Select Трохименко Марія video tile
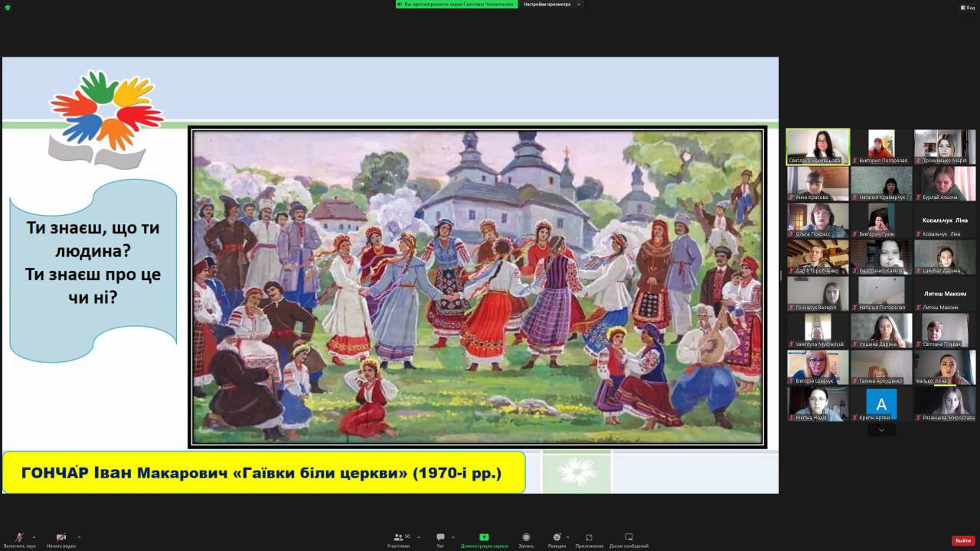The image size is (980, 551). coord(945,147)
